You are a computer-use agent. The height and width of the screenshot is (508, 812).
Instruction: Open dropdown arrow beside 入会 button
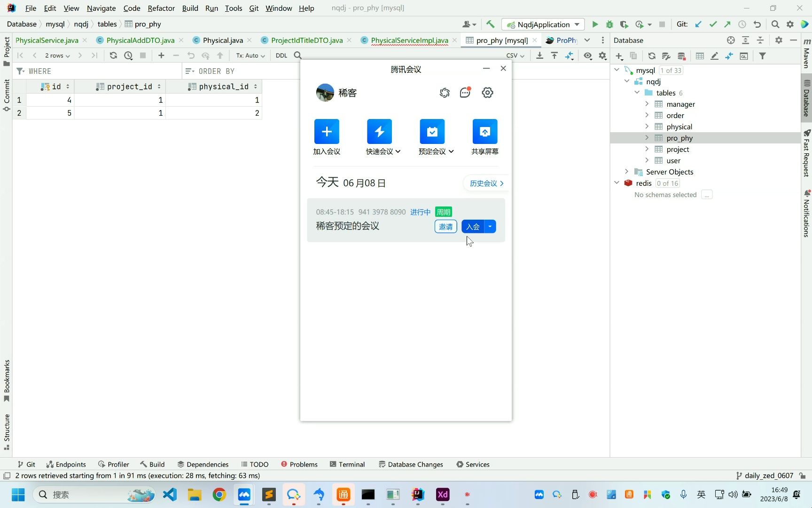[x=490, y=227]
